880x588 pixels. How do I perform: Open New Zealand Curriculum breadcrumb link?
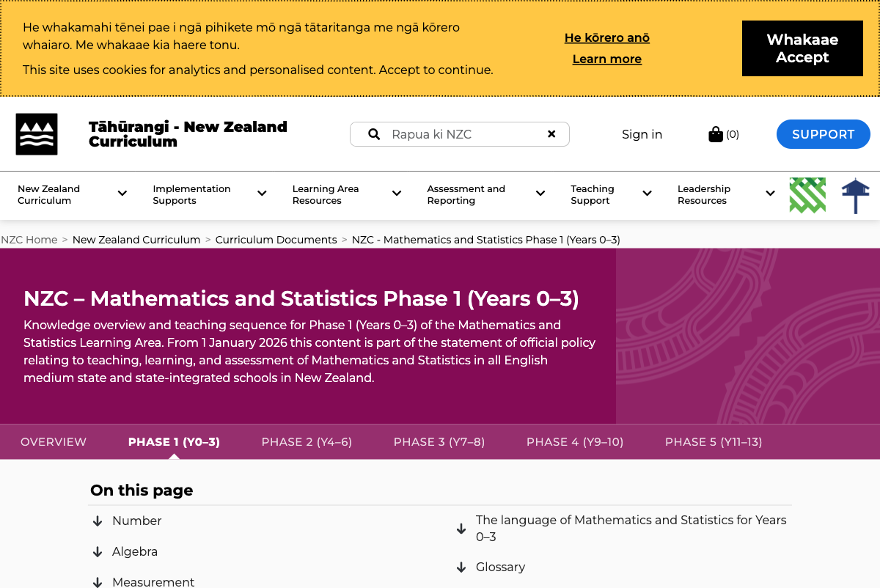click(x=136, y=240)
